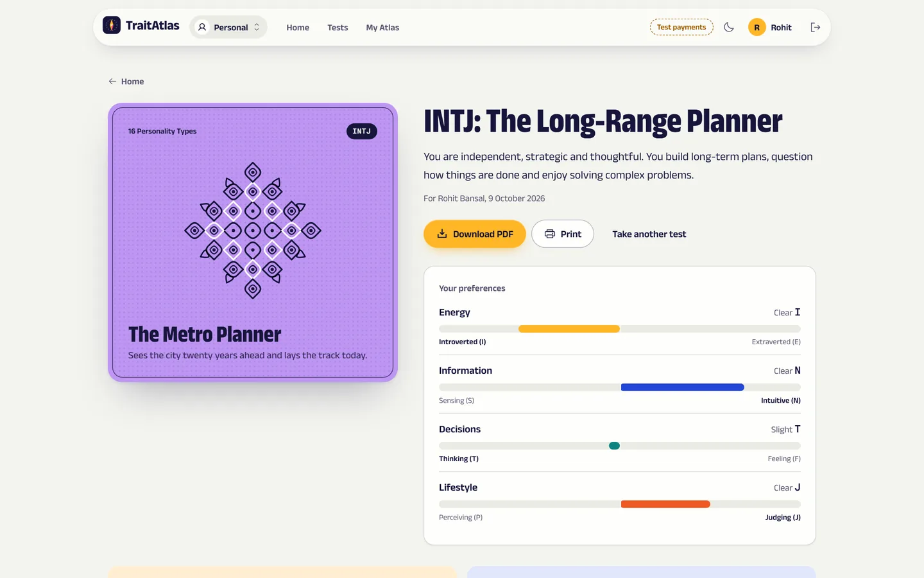Click Rohit's orange avatar circle
924x578 pixels.
tap(757, 27)
